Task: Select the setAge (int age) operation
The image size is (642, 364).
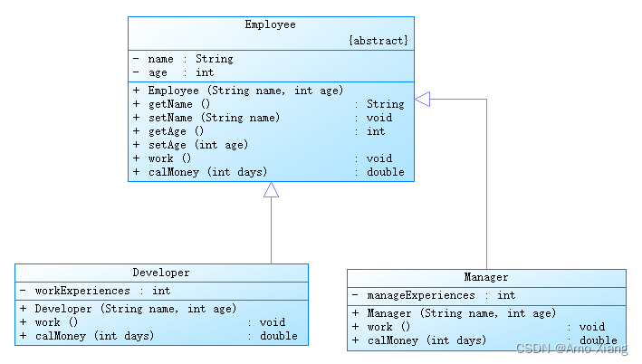Action: pyautogui.click(x=191, y=145)
